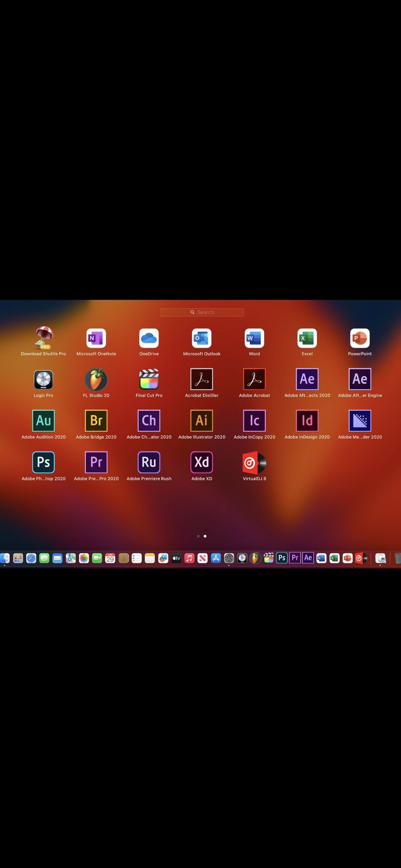This screenshot has height=868, width=401.
Task: Open Apple TV from the Dock
Action: tap(177, 558)
